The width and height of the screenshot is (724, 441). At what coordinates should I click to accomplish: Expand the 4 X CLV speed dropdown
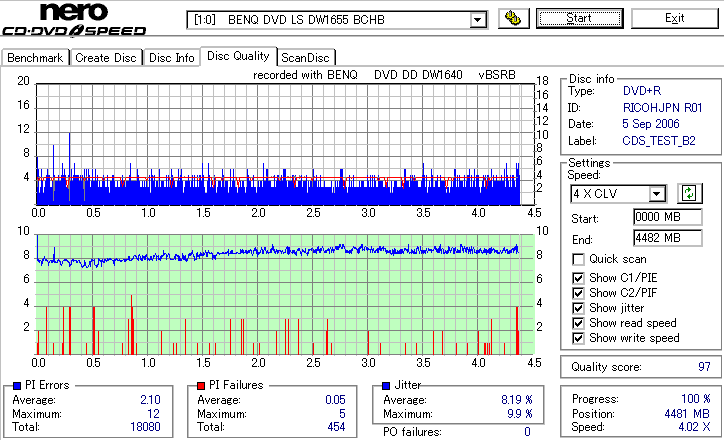(x=656, y=194)
